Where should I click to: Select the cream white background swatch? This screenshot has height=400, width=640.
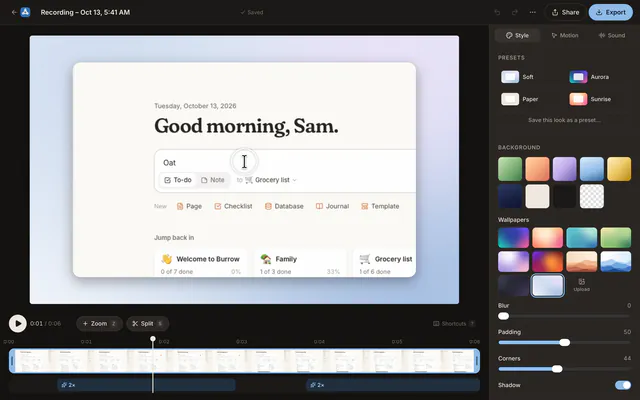tap(537, 196)
